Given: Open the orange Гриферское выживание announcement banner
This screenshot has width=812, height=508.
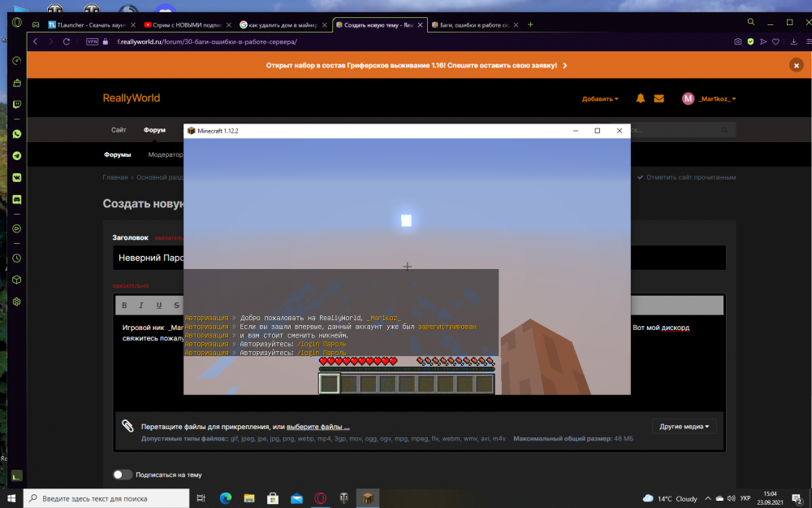Looking at the screenshot, I should click(x=417, y=65).
